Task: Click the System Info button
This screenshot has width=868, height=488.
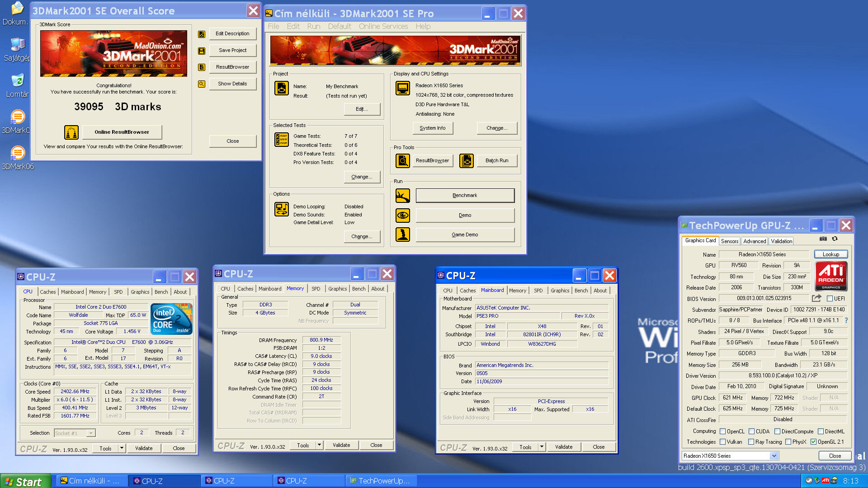Action: (x=433, y=128)
